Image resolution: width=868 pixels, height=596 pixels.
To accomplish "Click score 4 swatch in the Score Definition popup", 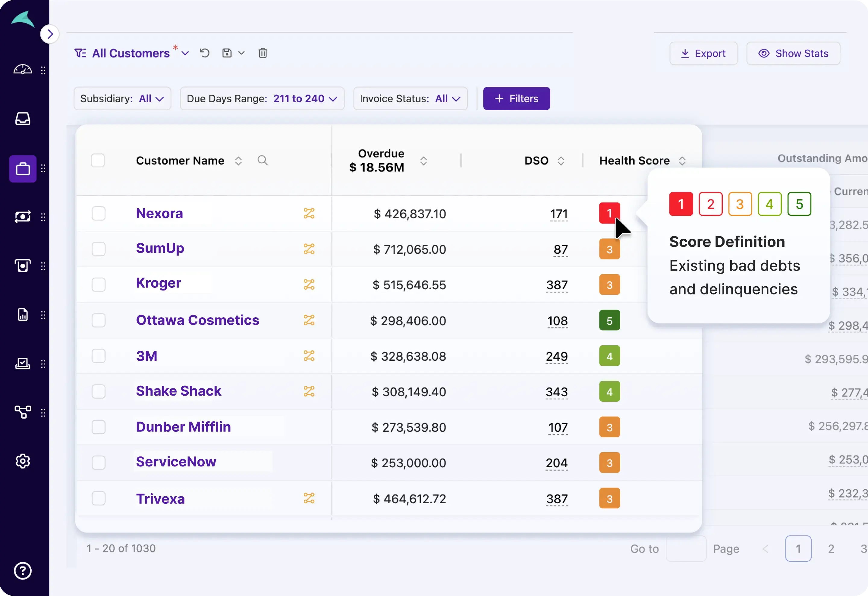I will click(769, 204).
